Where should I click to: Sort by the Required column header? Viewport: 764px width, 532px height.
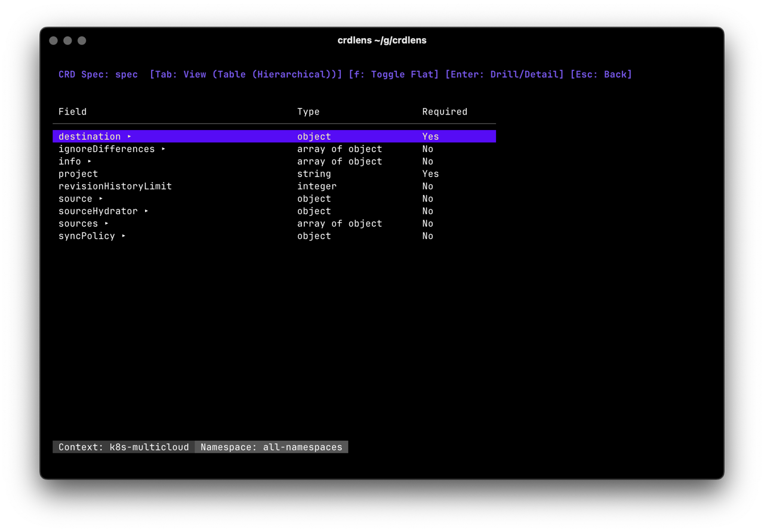coord(444,112)
